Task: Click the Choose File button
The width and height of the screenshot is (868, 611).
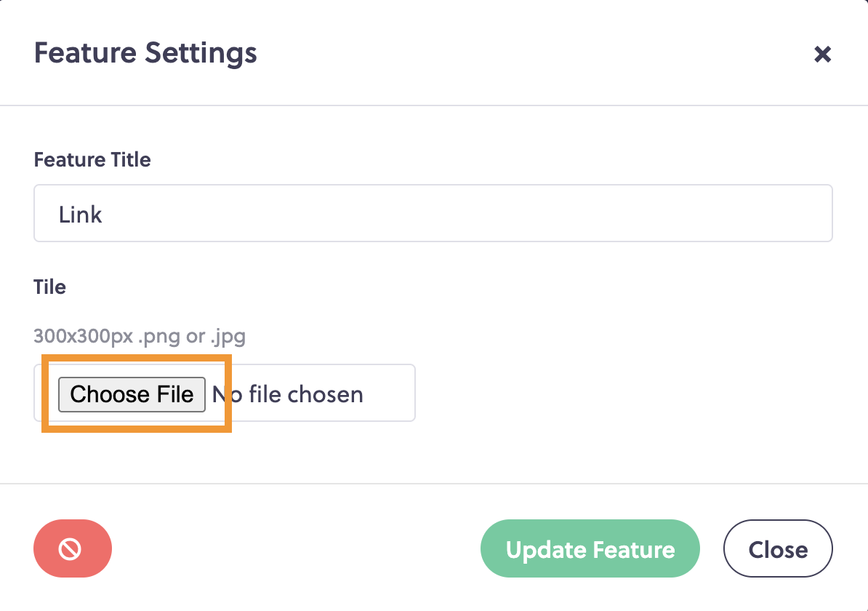Action: coord(132,394)
